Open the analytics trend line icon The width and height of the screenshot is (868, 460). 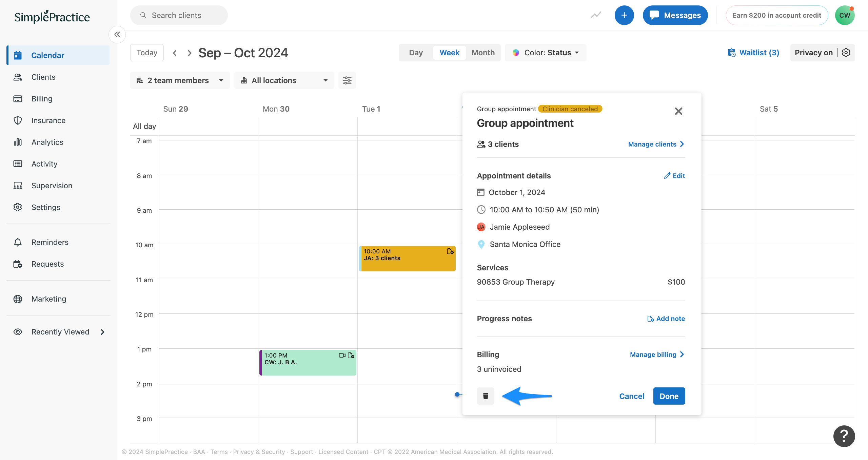[596, 15]
